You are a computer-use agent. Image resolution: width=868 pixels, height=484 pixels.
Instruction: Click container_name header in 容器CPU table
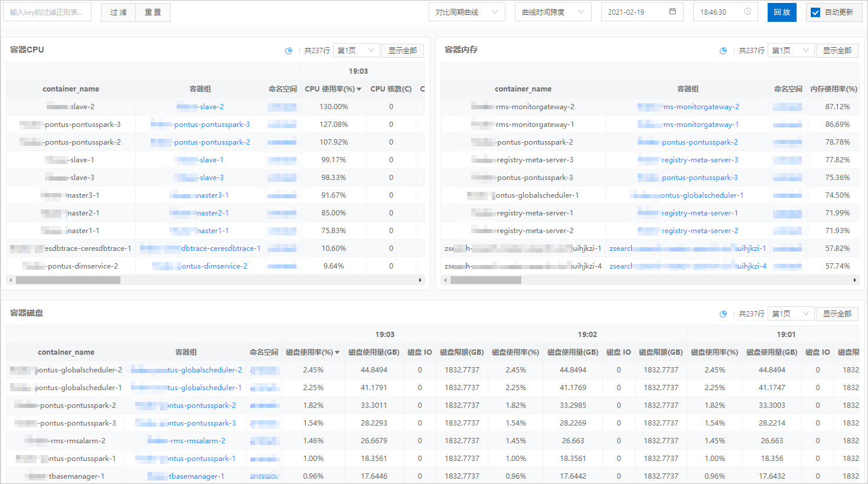click(x=71, y=89)
